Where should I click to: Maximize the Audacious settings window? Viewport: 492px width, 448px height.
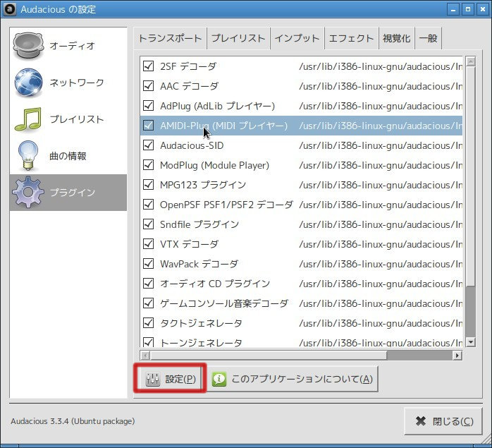(x=468, y=9)
